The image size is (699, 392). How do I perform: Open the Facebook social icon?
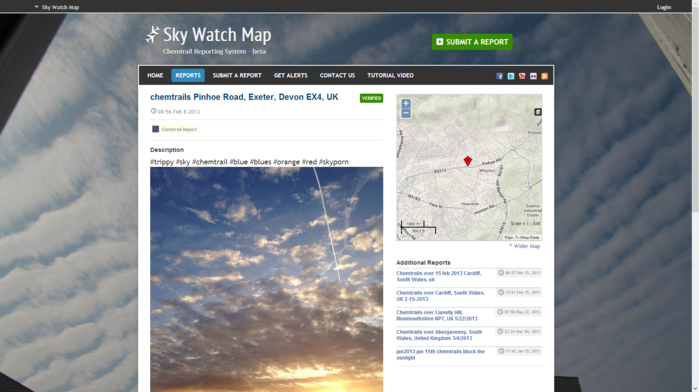tap(499, 76)
